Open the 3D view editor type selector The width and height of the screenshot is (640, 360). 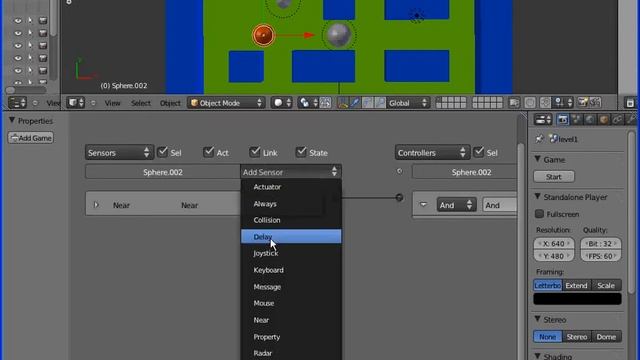[76, 103]
